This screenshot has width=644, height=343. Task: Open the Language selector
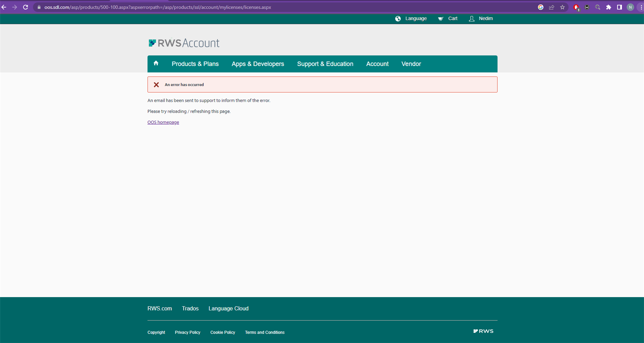pyautogui.click(x=416, y=19)
